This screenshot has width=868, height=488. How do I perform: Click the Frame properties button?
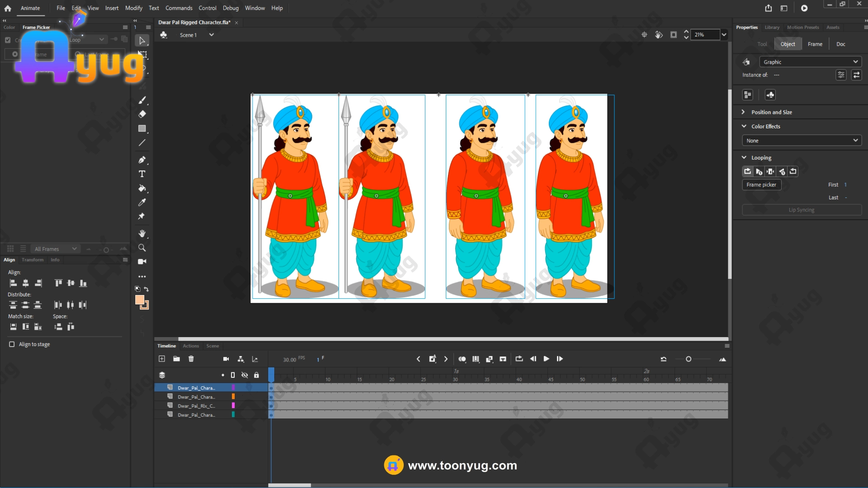pos(815,44)
